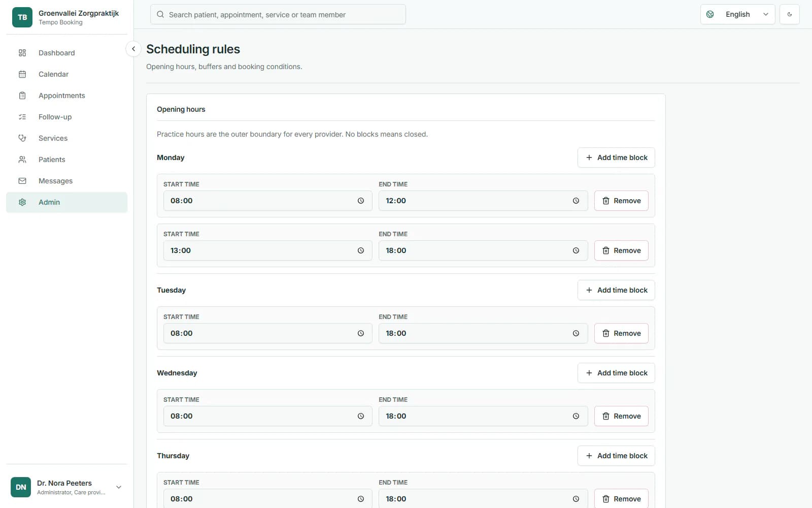Image resolution: width=812 pixels, height=508 pixels.
Task: Open Messages from the sidebar
Action: coord(66,181)
